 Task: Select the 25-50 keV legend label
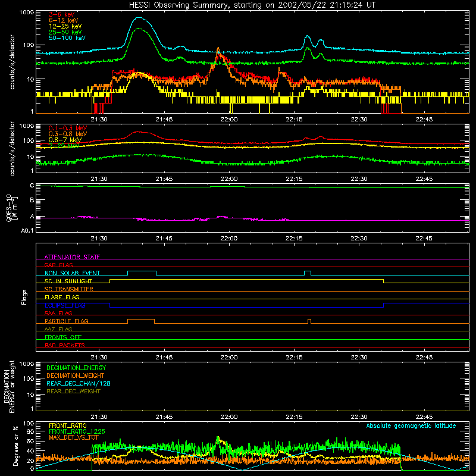[x=65, y=32]
